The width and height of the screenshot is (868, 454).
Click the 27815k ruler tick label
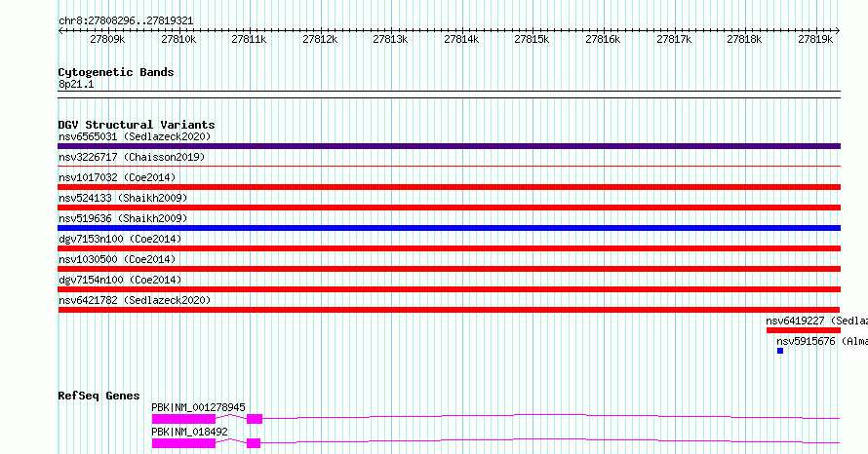coord(532,40)
